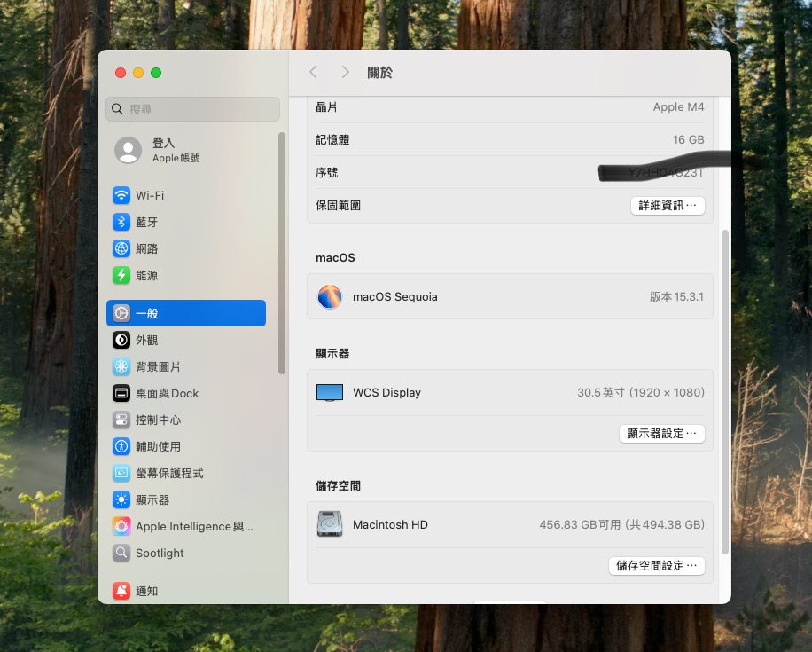Select the 螢幕保護程式 icon
Screen dimensions: 812x652
click(121, 473)
